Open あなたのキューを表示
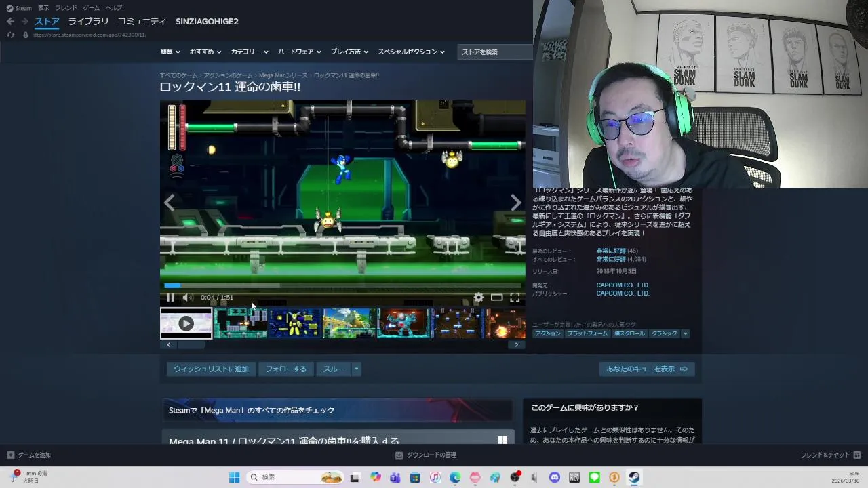This screenshot has height=488, width=868. (x=647, y=369)
